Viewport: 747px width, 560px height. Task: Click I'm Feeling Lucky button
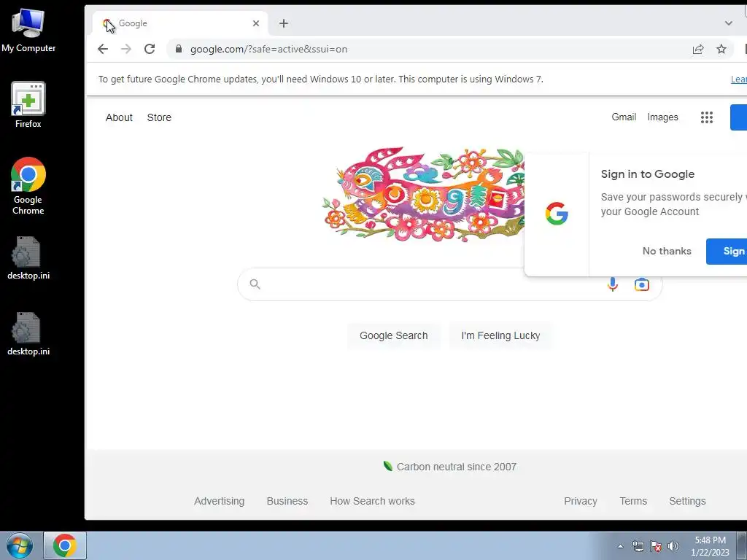(x=500, y=335)
